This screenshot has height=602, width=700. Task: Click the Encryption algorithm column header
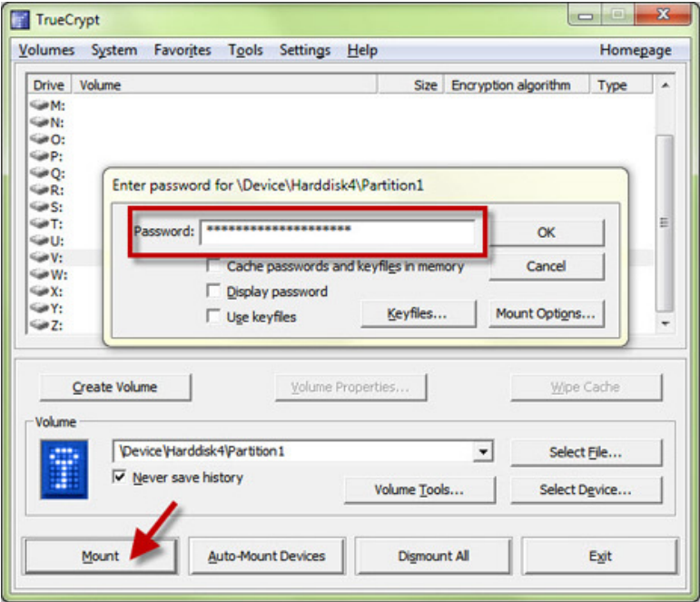point(517,84)
